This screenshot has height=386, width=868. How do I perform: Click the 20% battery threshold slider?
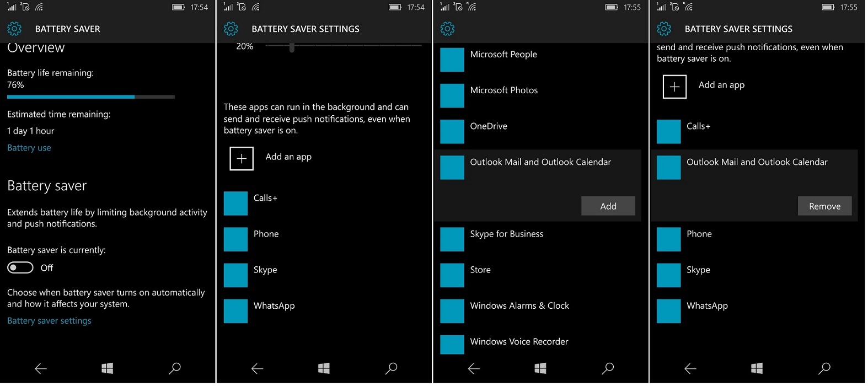click(343, 47)
